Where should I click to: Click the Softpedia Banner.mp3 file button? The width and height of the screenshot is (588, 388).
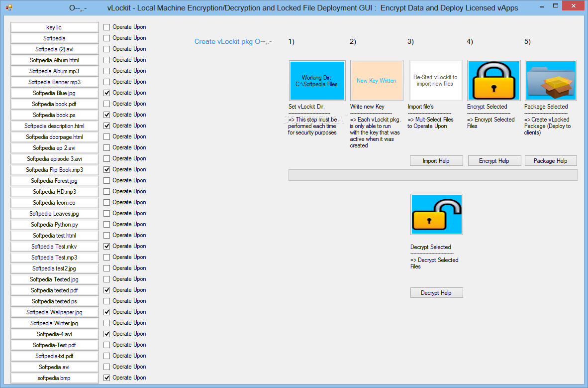click(54, 82)
